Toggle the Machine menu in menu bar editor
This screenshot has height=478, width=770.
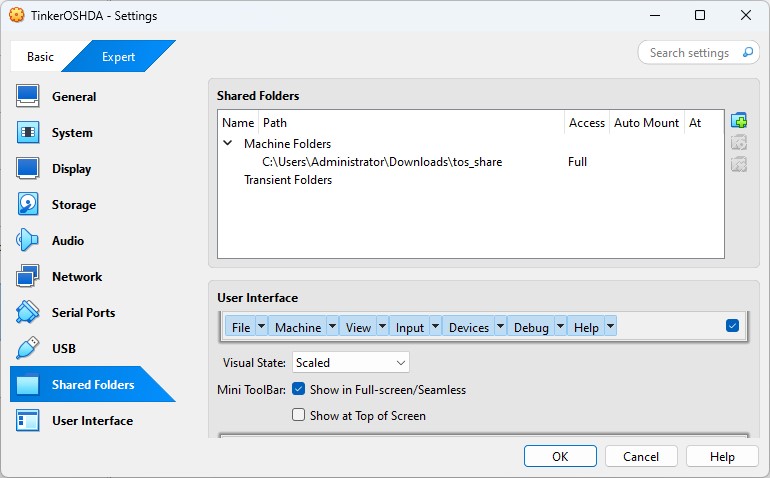(x=298, y=327)
